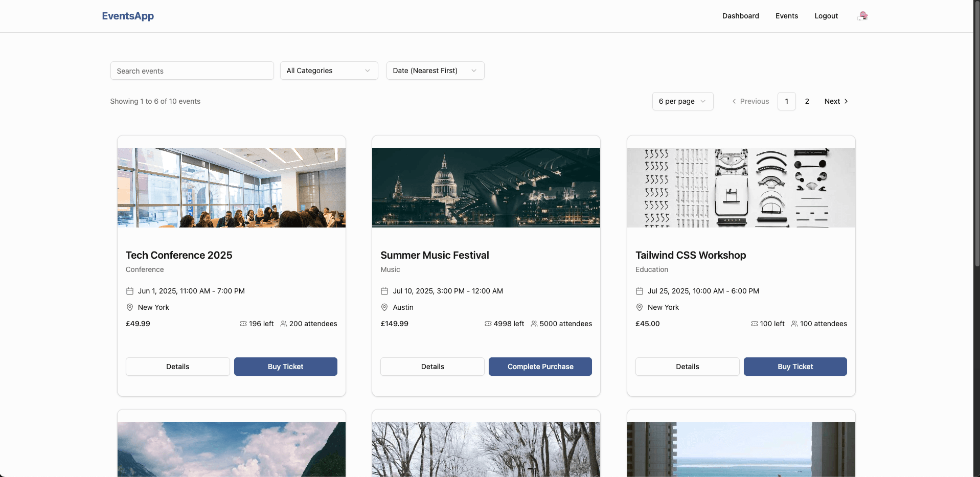Open the Date (Nearest First) sort dropdown

(x=435, y=71)
